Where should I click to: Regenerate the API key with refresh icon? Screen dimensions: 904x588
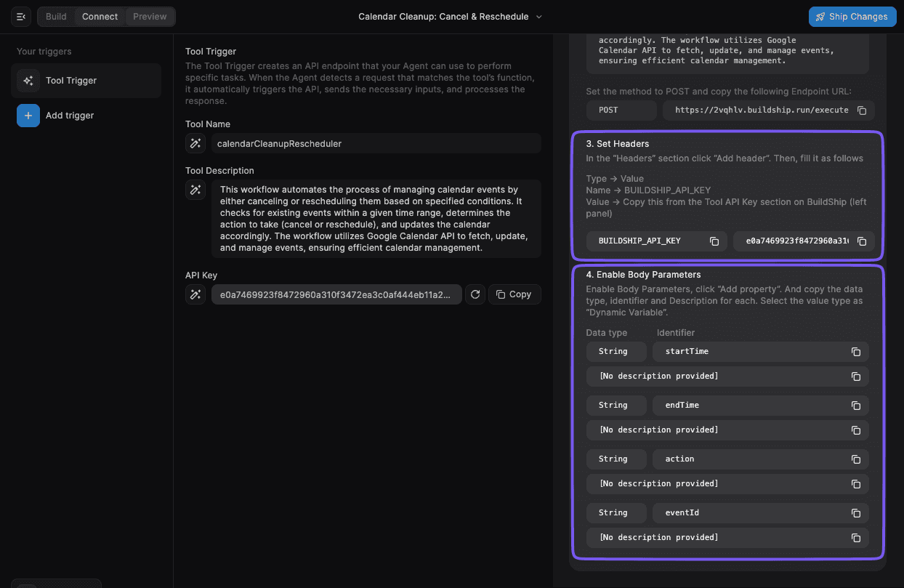475,294
